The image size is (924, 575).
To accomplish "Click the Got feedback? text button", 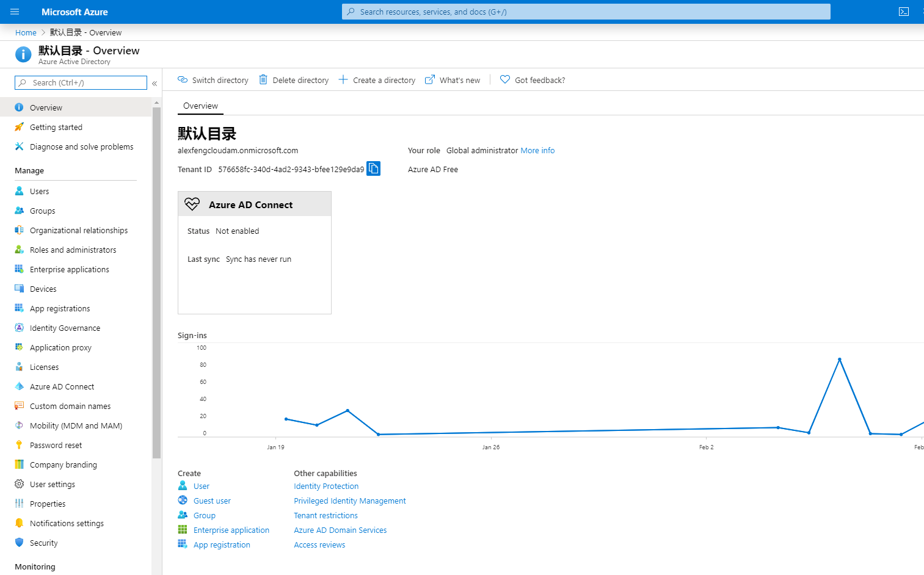I will point(540,80).
